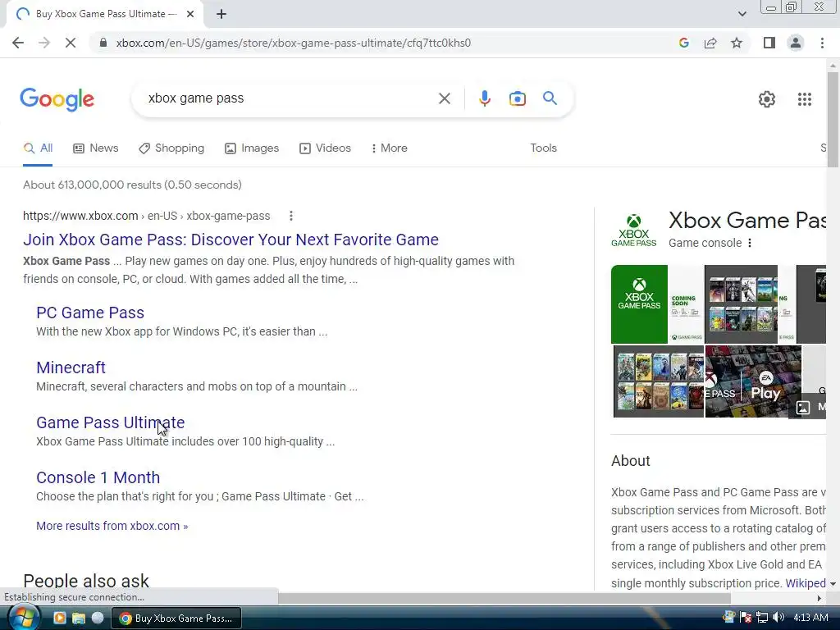Image resolution: width=840 pixels, height=630 pixels.
Task: Open the EA Play image thumbnail
Action: tap(753, 381)
